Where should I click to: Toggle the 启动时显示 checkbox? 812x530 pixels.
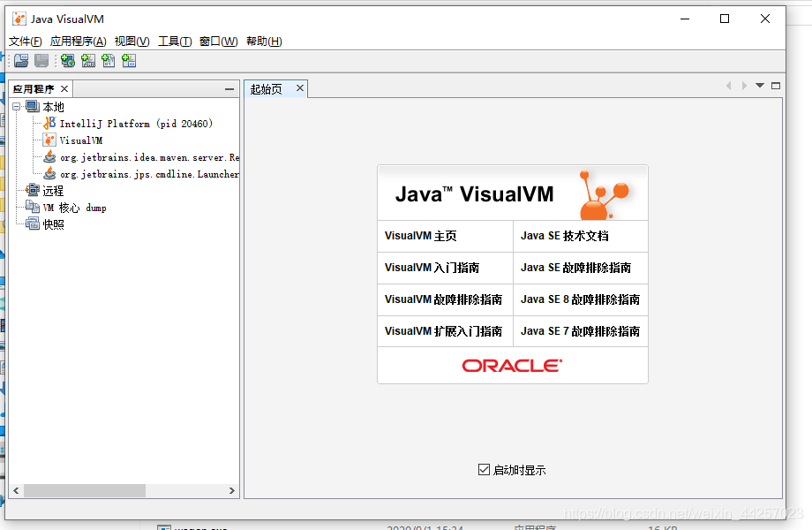pos(484,469)
